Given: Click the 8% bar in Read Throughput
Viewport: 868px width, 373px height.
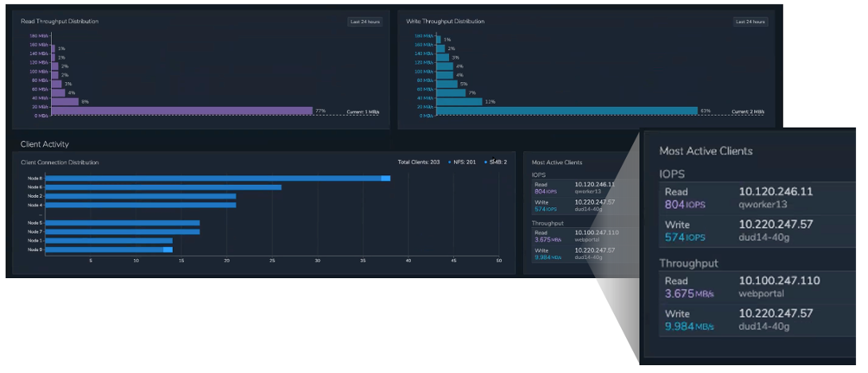Looking at the screenshot, I should click(x=65, y=101).
